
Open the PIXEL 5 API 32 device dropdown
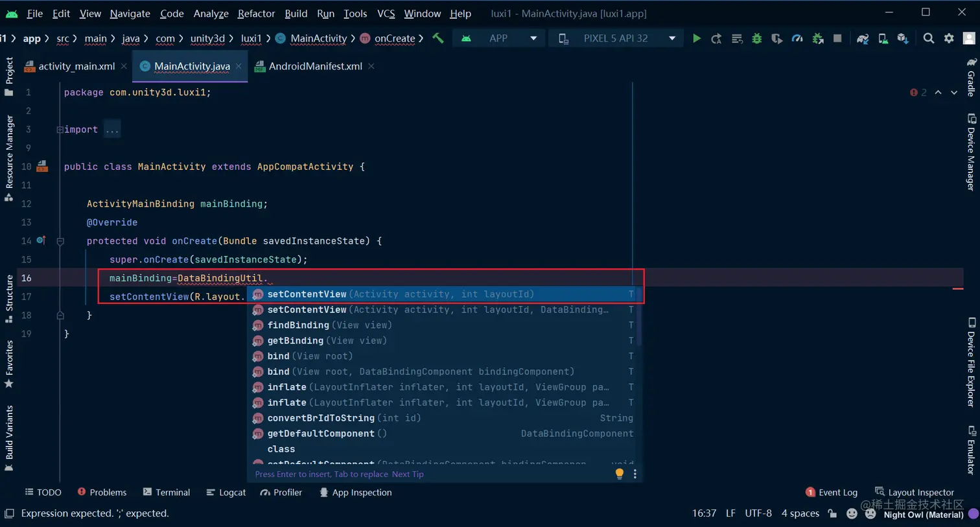pos(616,38)
